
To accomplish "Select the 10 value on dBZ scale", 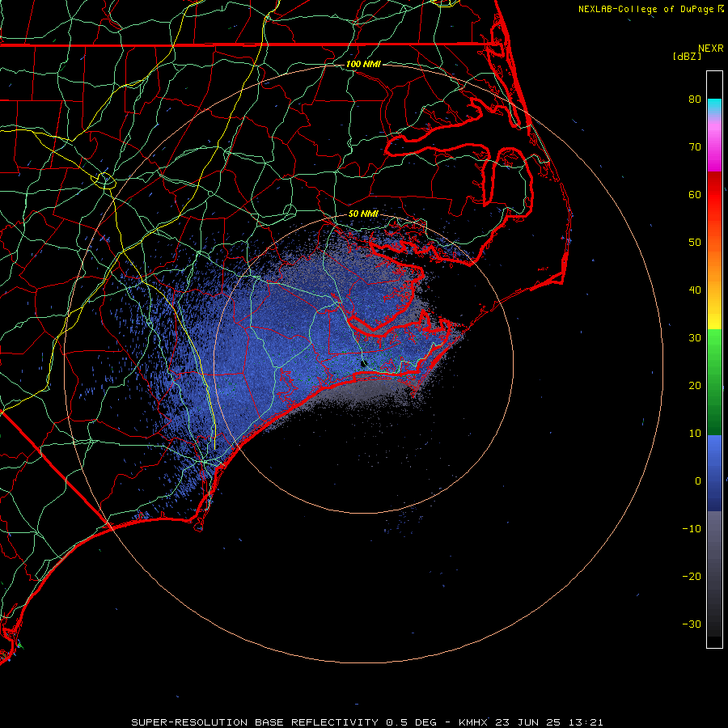I will click(x=695, y=434).
